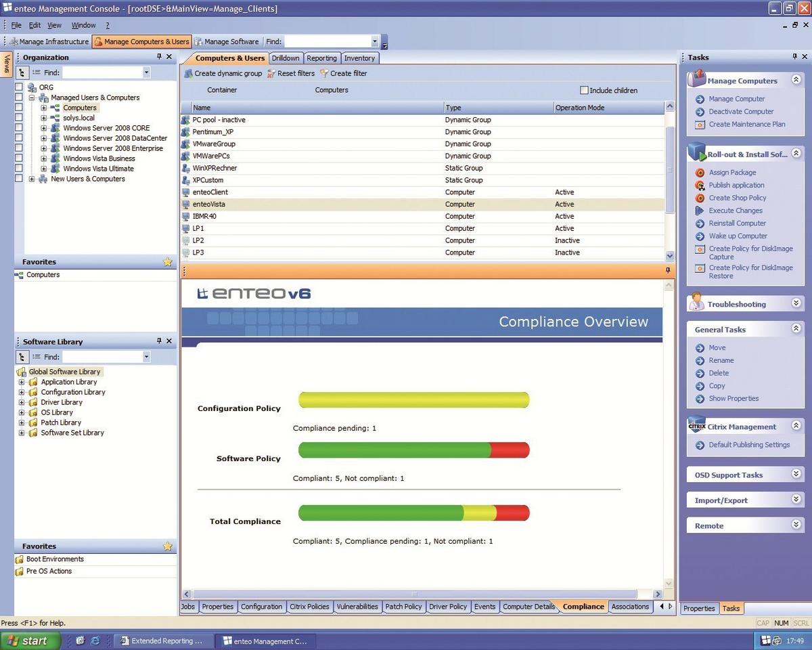Switch to the Drilldown tab
Viewport: 812px width, 650px height.
tap(286, 58)
